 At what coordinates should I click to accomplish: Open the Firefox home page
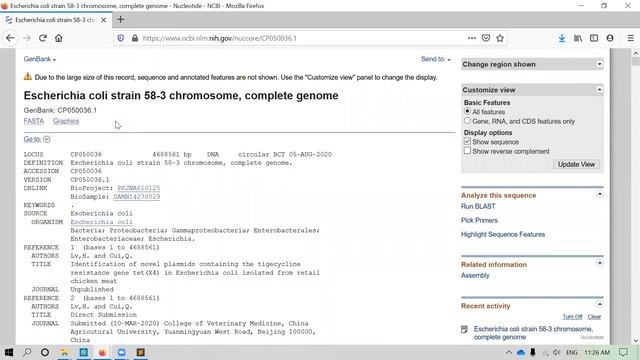pos(59,38)
